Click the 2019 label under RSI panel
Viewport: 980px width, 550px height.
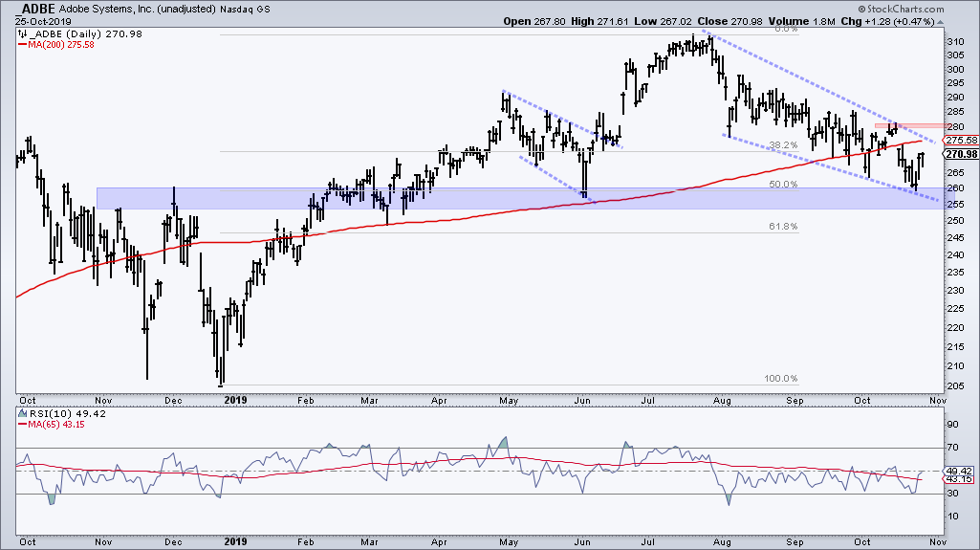[235, 542]
